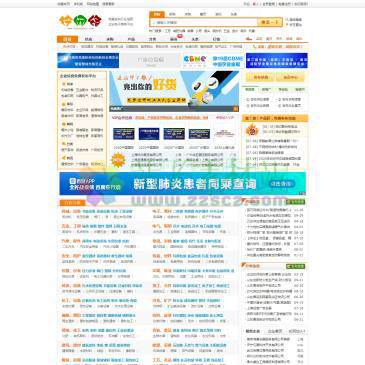Switch to the second tab in right panel
This screenshot has height=365, width=365.
[x=266, y=90]
